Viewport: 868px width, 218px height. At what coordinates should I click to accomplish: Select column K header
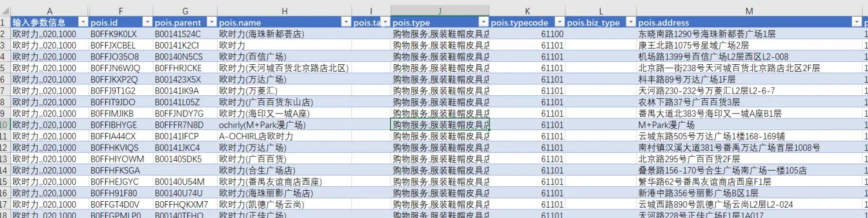[x=527, y=11]
